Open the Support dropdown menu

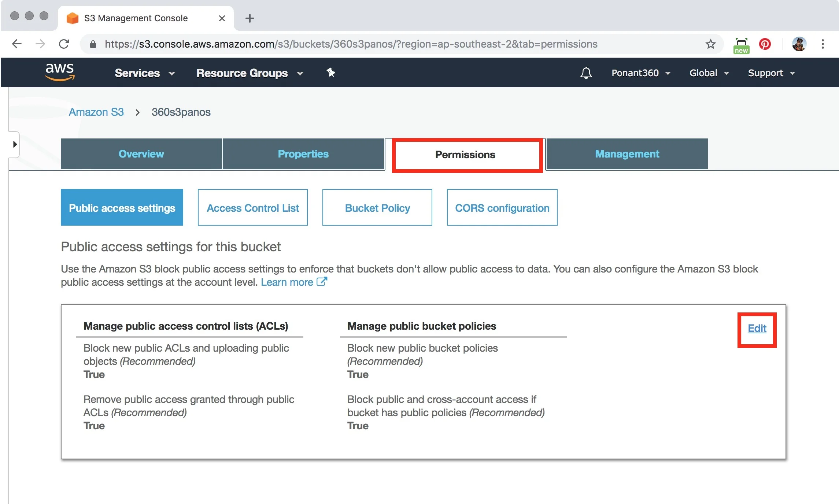(772, 73)
